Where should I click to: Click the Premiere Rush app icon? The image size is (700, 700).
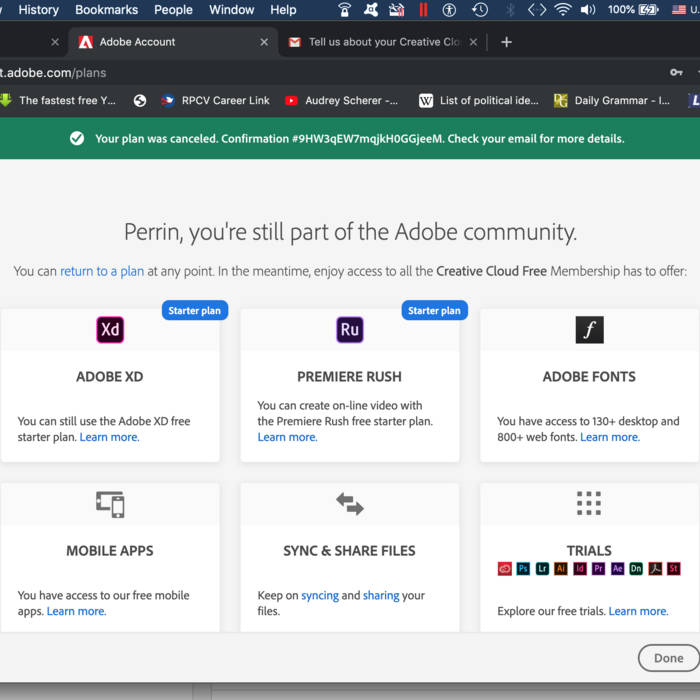coord(349,330)
